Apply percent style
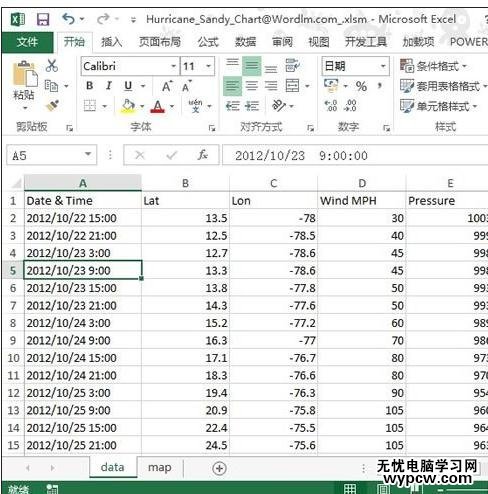 [361, 86]
